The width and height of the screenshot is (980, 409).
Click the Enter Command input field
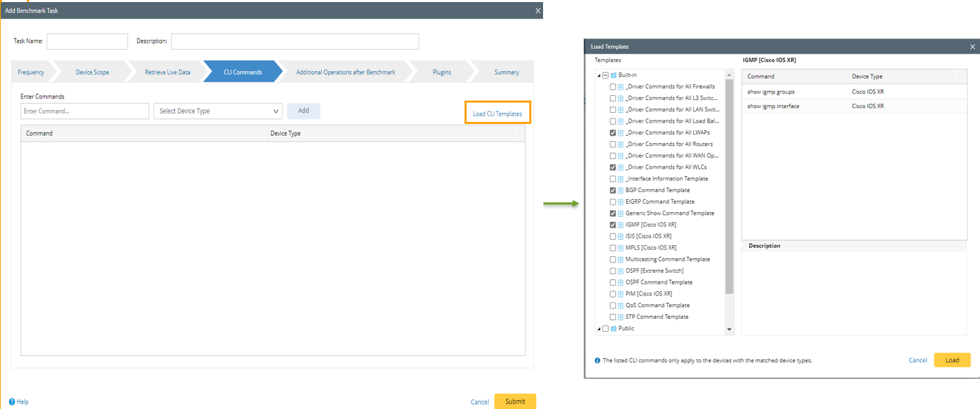click(x=85, y=111)
